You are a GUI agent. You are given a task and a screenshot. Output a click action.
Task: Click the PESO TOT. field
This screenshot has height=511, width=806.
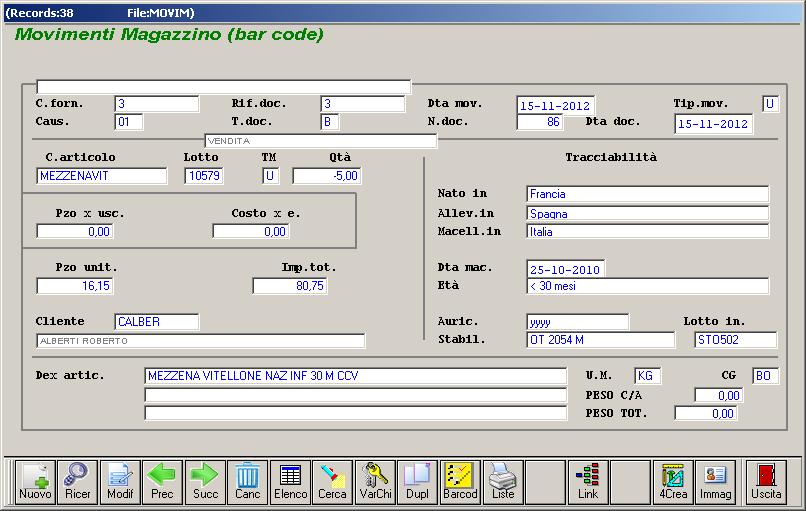(x=706, y=413)
